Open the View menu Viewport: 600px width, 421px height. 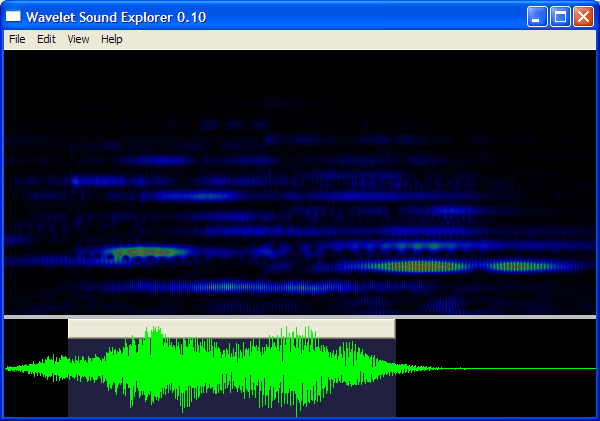(x=78, y=39)
